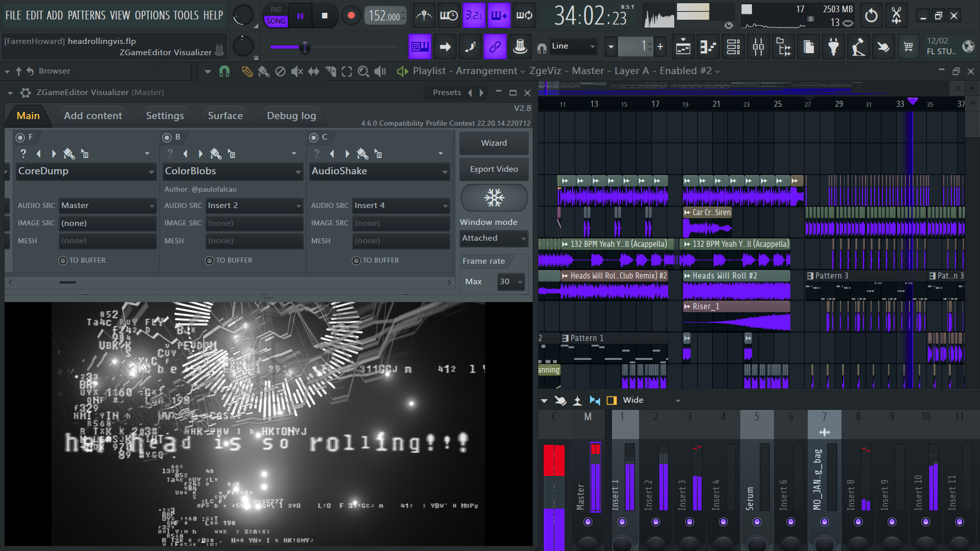Open AUDIO SRC Insert 4 dropdown
This screenshot has height=551, width=980.
coord(401,205)
